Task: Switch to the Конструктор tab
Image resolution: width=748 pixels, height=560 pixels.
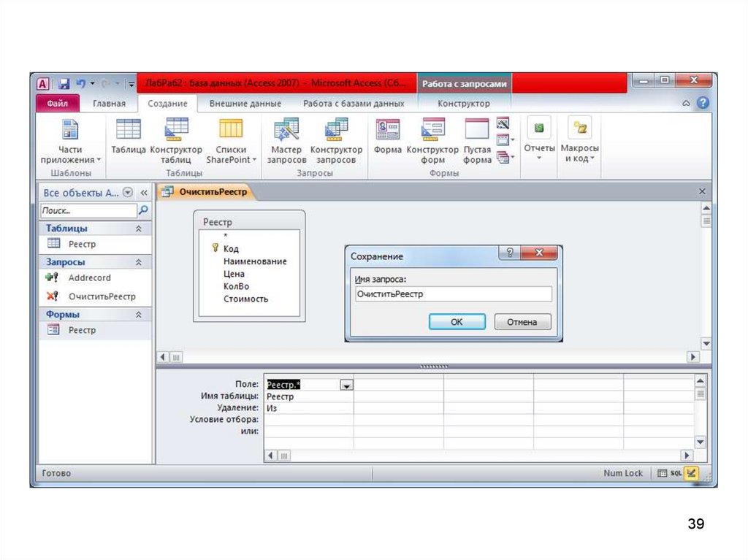Action: [x=464, y=104]
